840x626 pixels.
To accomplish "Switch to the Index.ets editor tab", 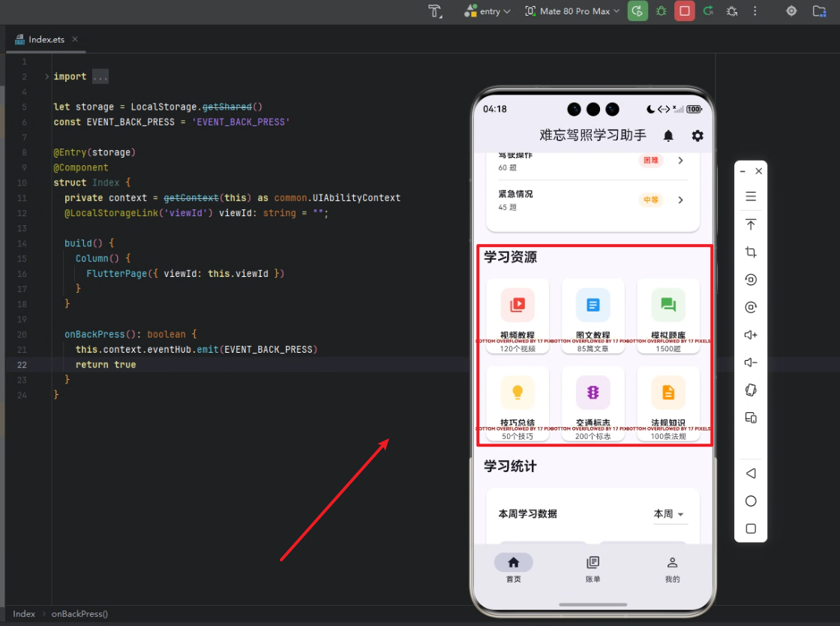I will (45, 39).
